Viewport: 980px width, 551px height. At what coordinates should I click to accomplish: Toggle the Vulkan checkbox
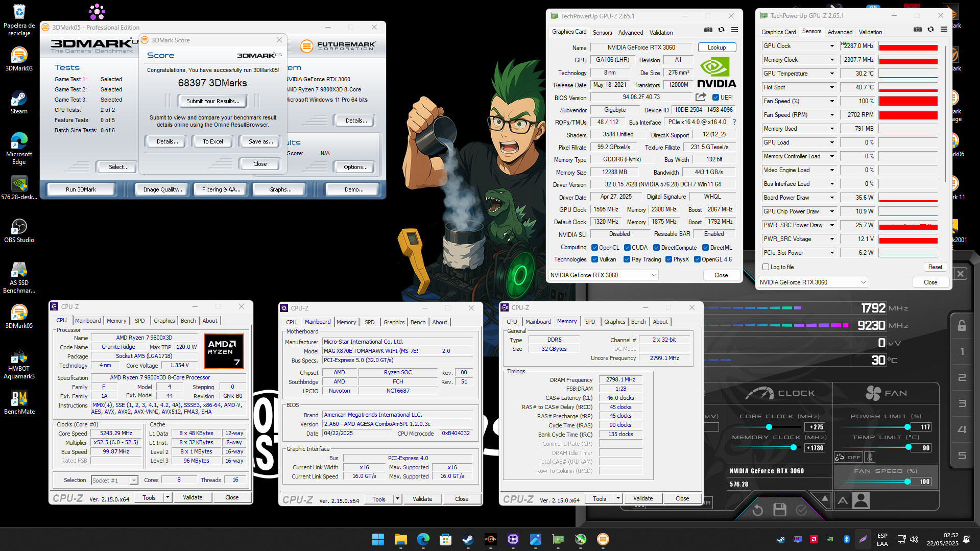(x=594, y=259)
